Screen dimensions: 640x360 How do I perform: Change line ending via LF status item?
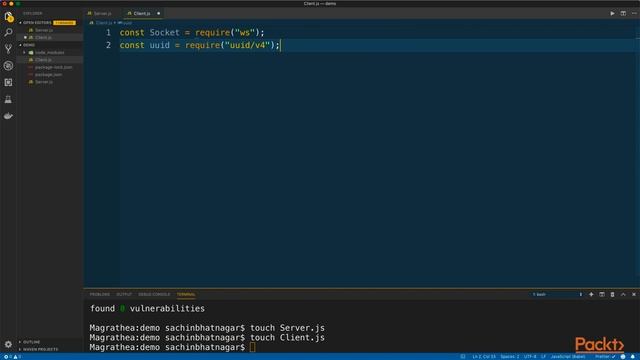pyautogui.click(x=543, y=357)
